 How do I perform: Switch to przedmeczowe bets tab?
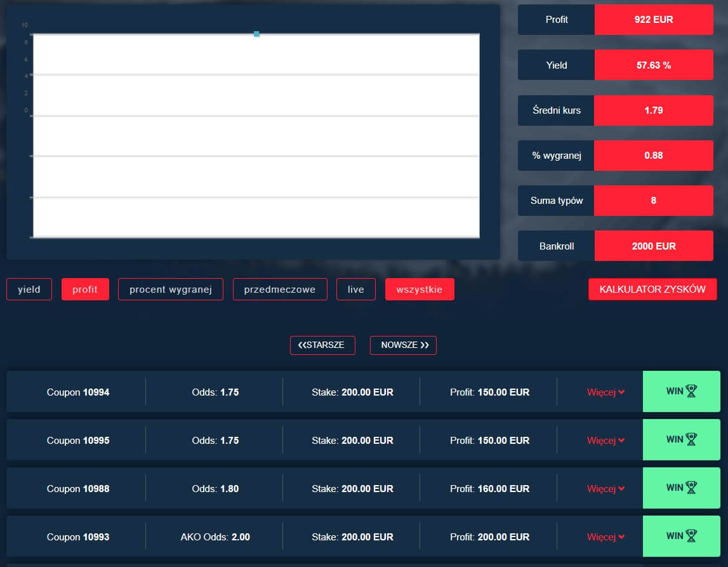[x=279, y=290]
